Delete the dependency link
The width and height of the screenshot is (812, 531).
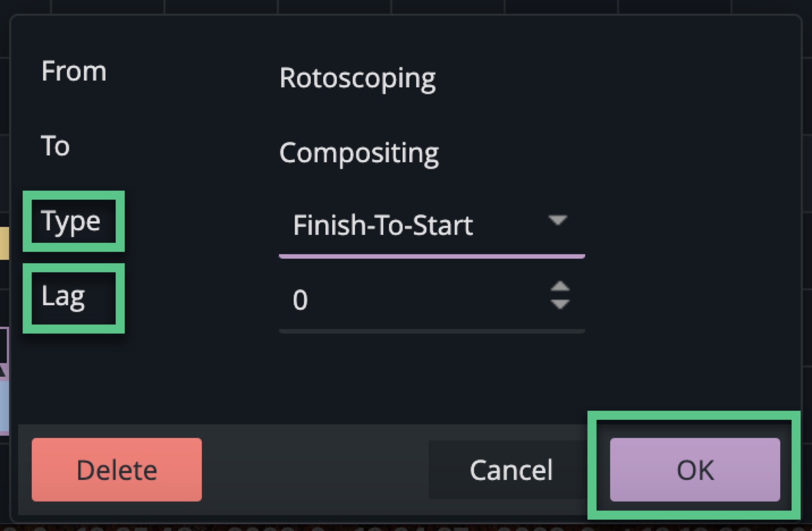(x=117, y=470)
